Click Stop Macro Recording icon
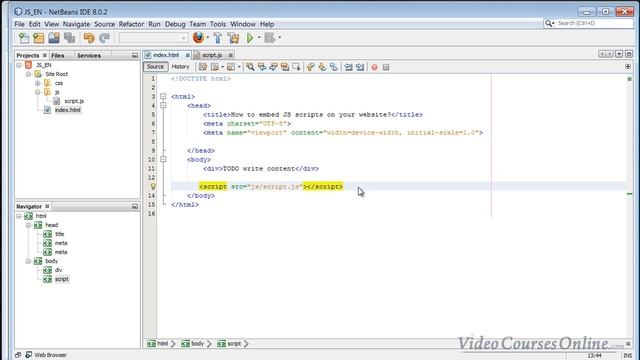 pyautogui.click(x=386, y=67)
